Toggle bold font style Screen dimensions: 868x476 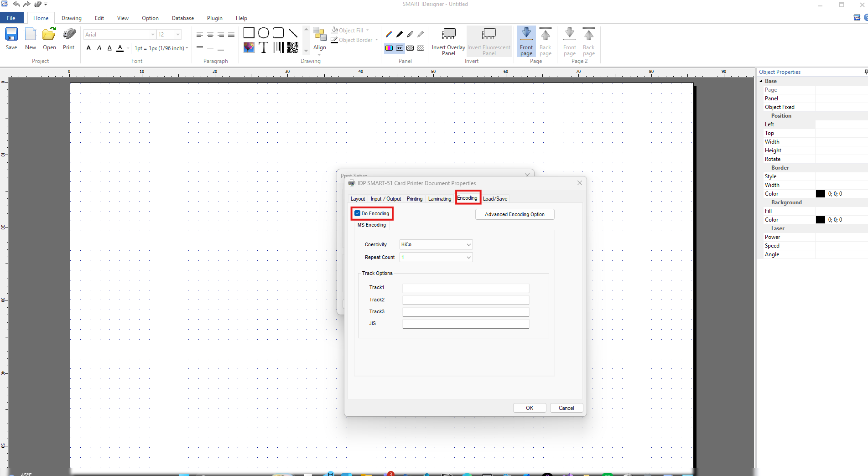coord(88,48)
